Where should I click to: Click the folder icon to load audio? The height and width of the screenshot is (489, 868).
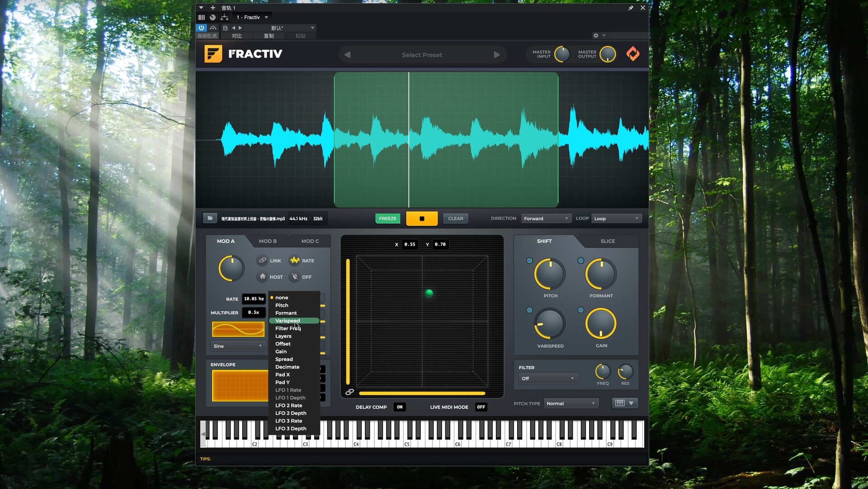210,218
